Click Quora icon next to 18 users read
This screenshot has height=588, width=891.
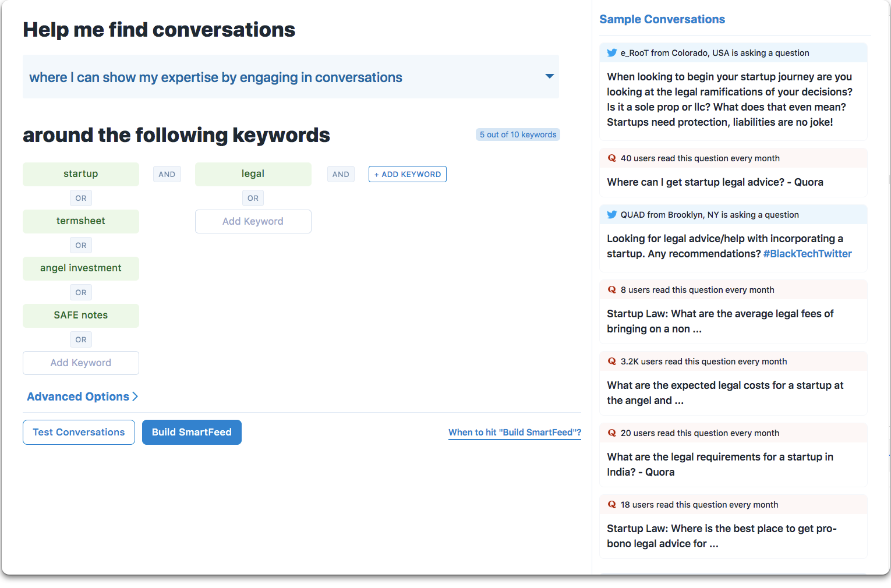click(612, 505)
